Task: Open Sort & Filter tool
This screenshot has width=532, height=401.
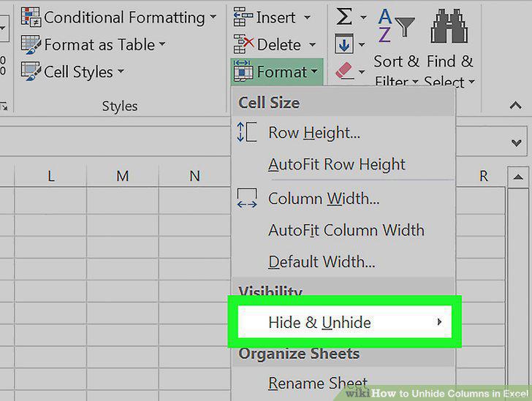Action: 396,26
